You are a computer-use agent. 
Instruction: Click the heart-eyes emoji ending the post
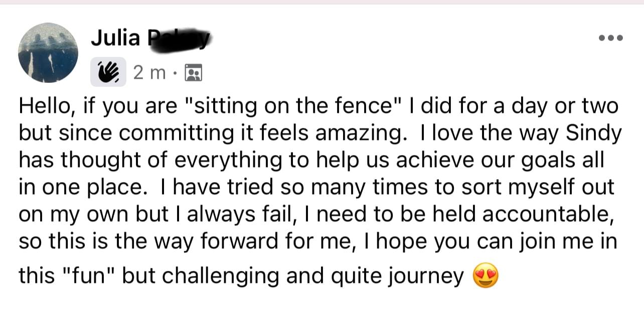pyautogui.click(x=486, y=276)
